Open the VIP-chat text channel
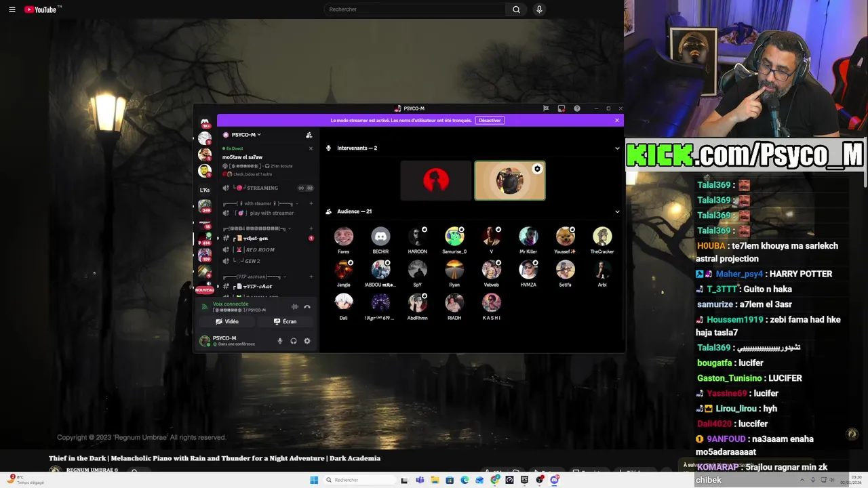Screen dimensions: 868x488 click(268, 287)
